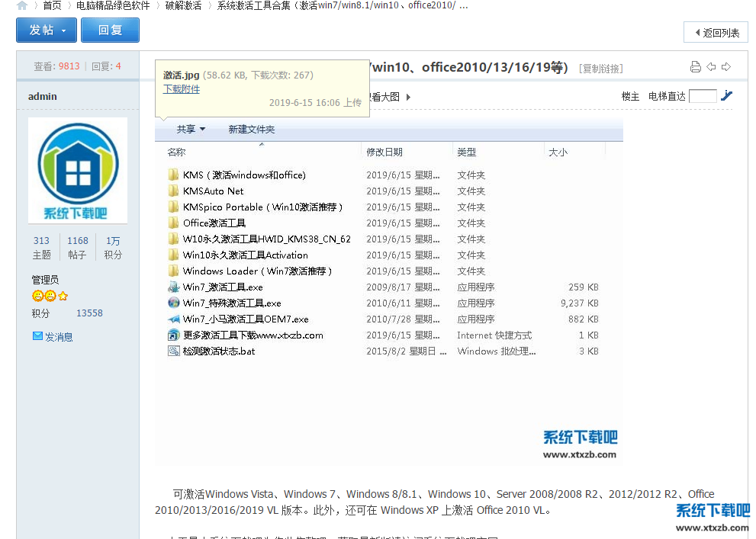Open the admin username link

point(43,97)
